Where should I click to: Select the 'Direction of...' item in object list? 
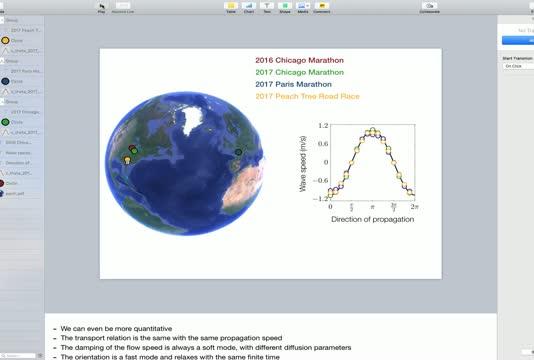(x=18, y=163)
